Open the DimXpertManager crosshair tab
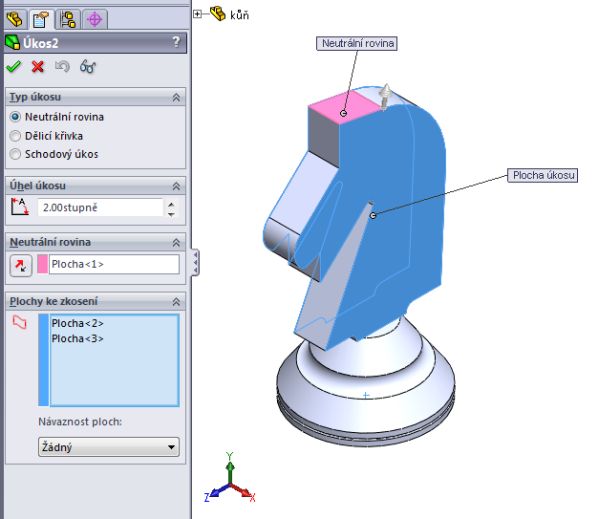The image size is (600, 519). [95, 17]
